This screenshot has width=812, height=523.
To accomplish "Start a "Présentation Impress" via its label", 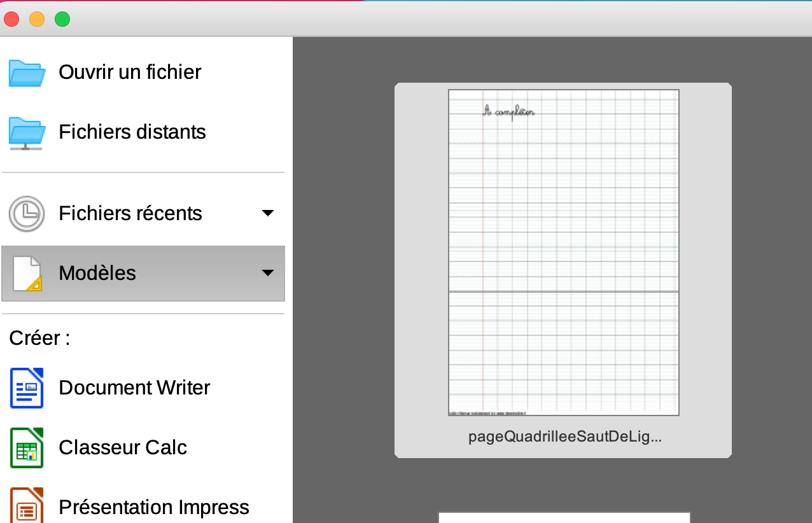I will coord(154,507).
